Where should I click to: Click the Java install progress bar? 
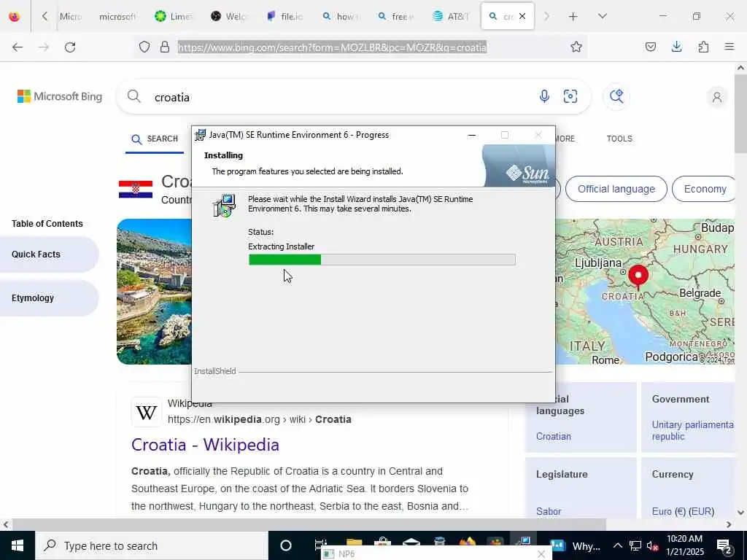pos(382,260)
